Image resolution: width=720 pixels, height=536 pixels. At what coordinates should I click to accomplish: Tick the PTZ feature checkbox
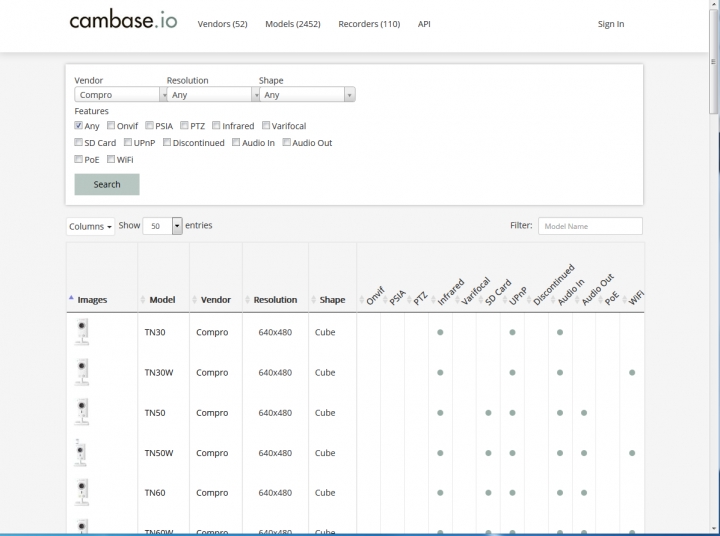pyautogui.click(x=184, y=125)
